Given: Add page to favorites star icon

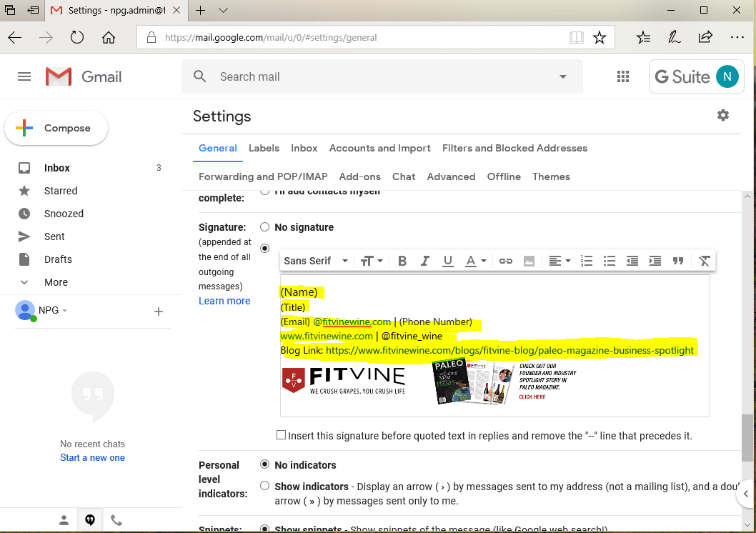Looking at the screenshot, I should [599, 37].
